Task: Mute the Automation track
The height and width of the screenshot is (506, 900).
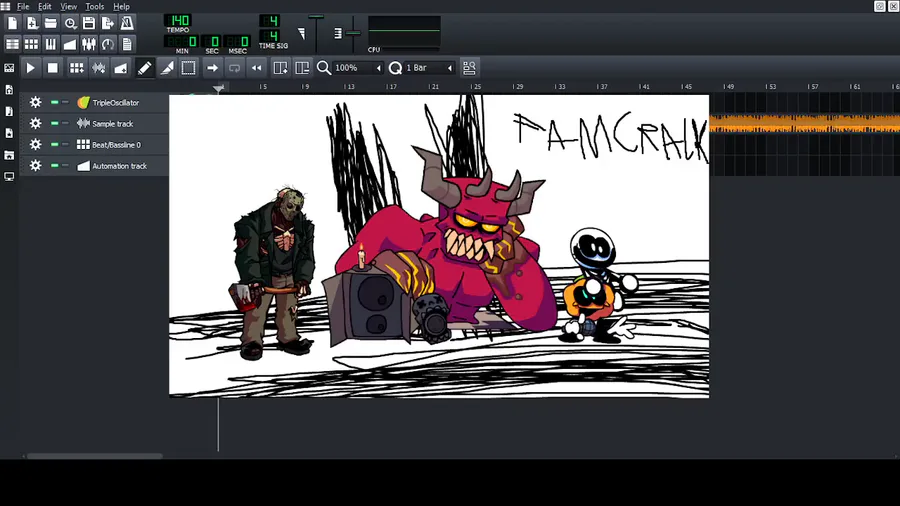Action: pos(55,166)
